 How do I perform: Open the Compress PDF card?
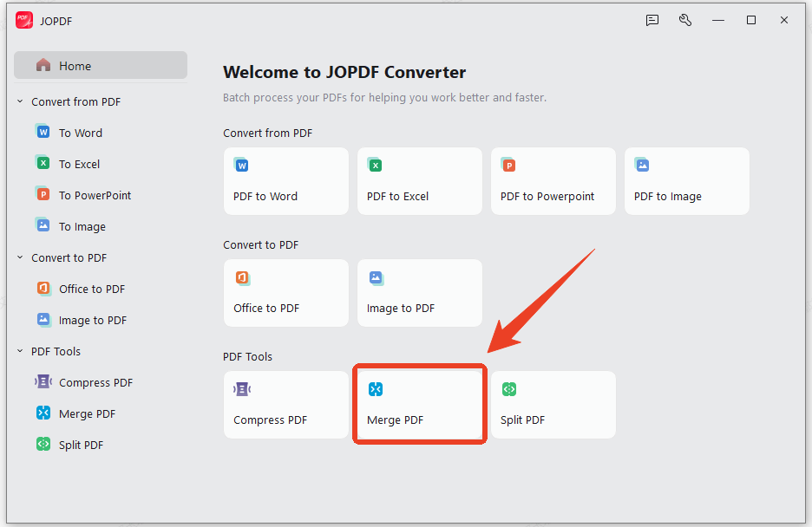(x=286, y=405)
